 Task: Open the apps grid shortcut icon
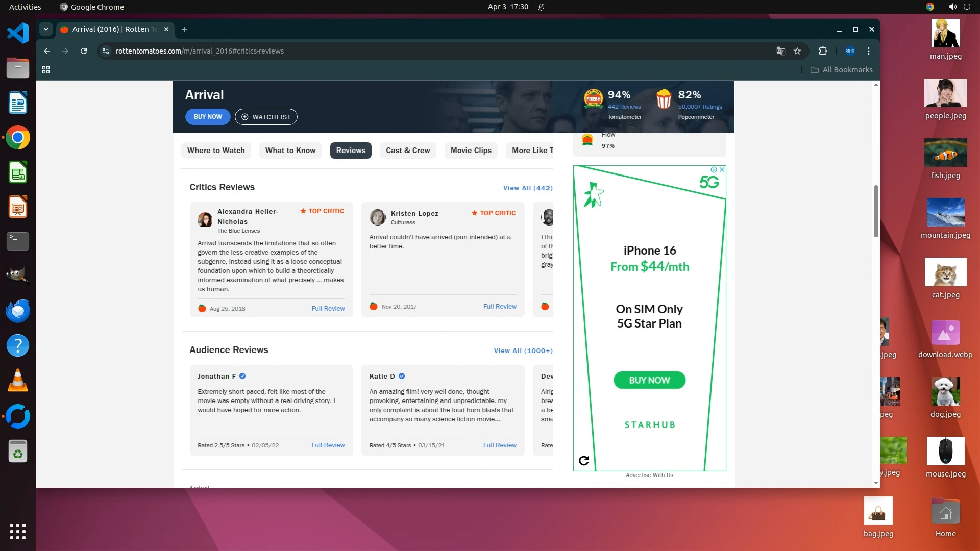(x=46, y=70)
